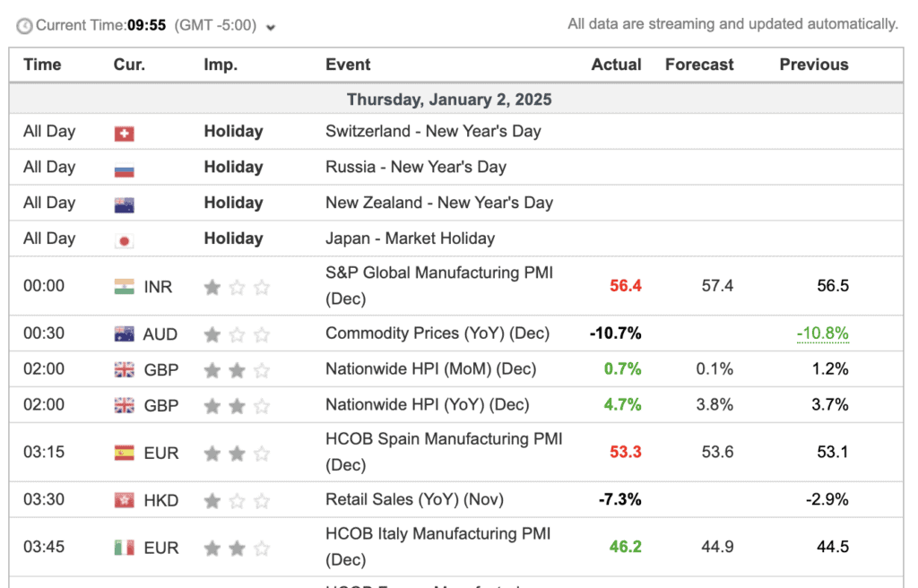The image size is (918, 588).
Task: Click the Spain flag next to EUR
Action: 126,452
